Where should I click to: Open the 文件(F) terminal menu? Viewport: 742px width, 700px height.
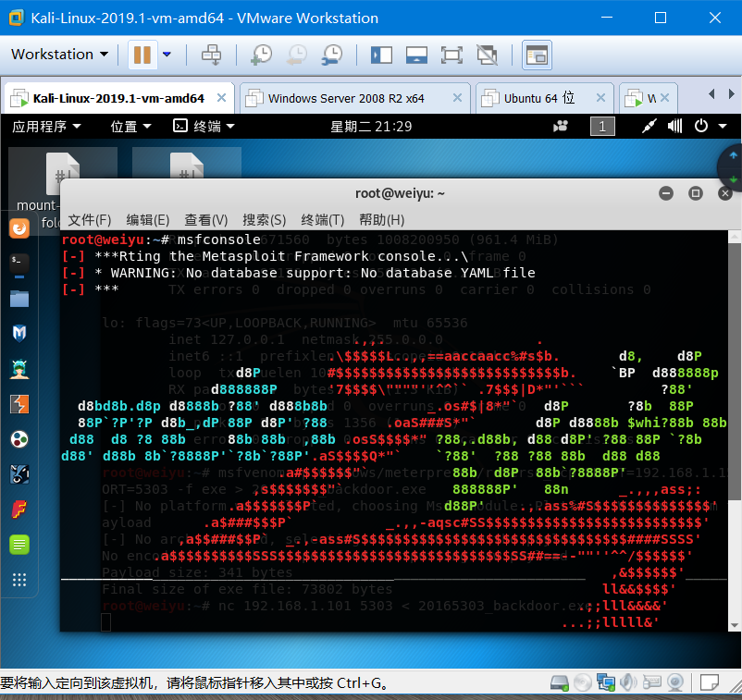90,220
